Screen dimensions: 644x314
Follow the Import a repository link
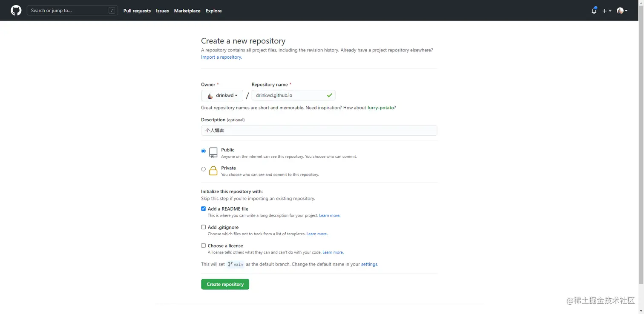221,57
